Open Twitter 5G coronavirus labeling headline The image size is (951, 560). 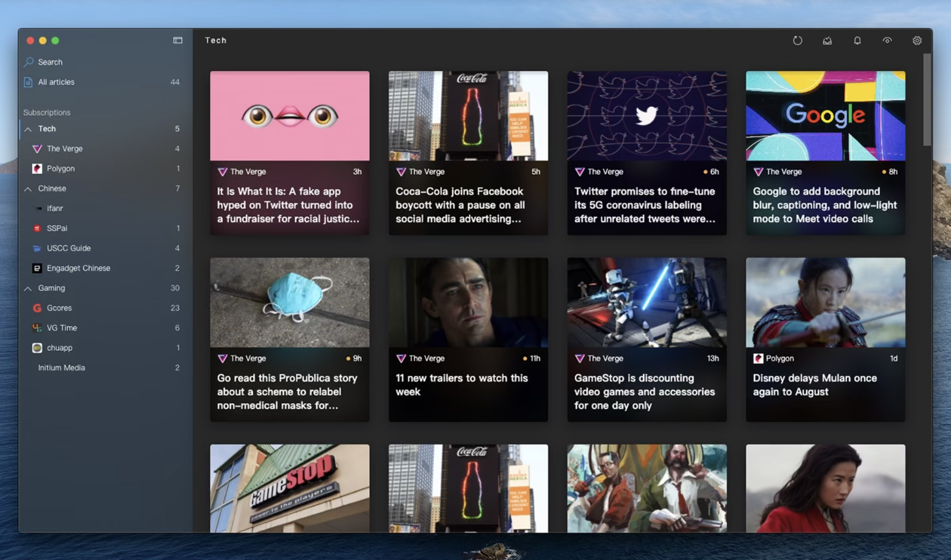point(645,205)
